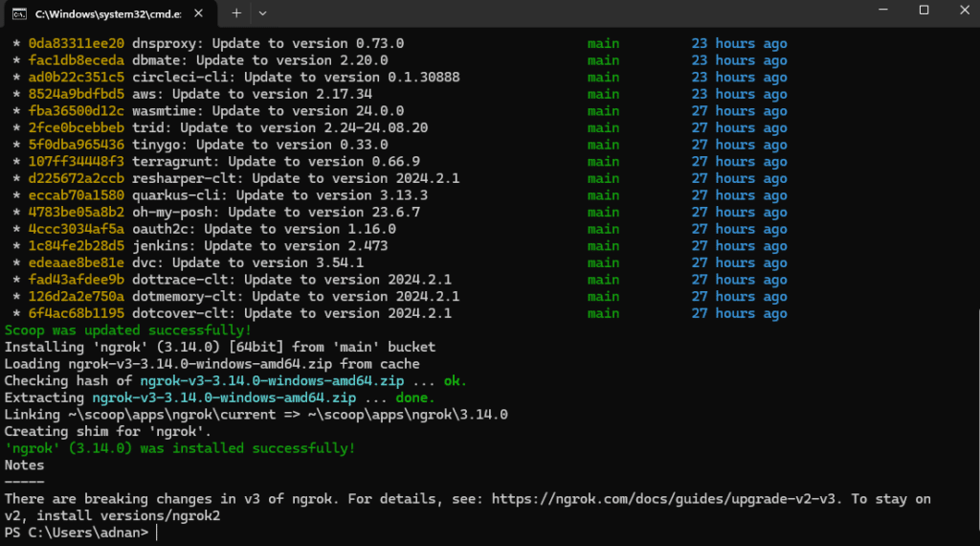This screenshot has width=980, height=546.
Task: Click 'main' on the dnsproxy row
Action: [x=603, y=44]
